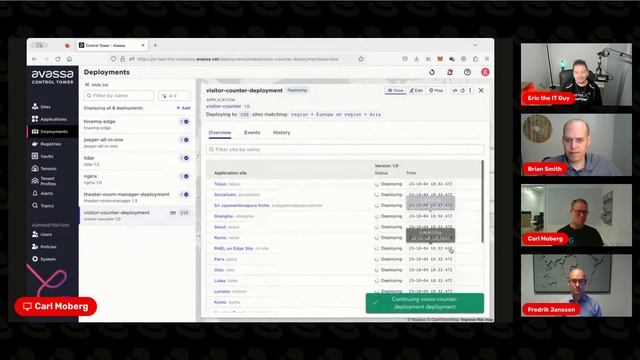
Task: Open Policies under Administration
Action: click(x=44, y=247)
